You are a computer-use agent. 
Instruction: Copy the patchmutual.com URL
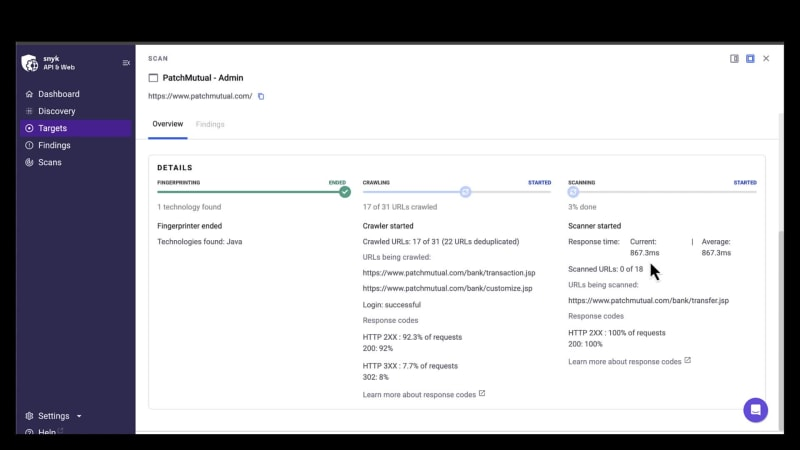[261, 96]
